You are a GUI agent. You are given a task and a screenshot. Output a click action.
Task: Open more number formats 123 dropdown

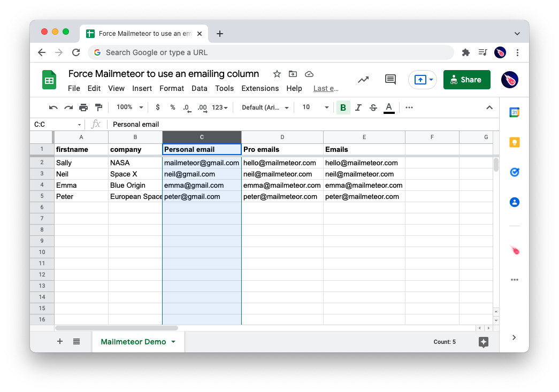pos(220,107)
